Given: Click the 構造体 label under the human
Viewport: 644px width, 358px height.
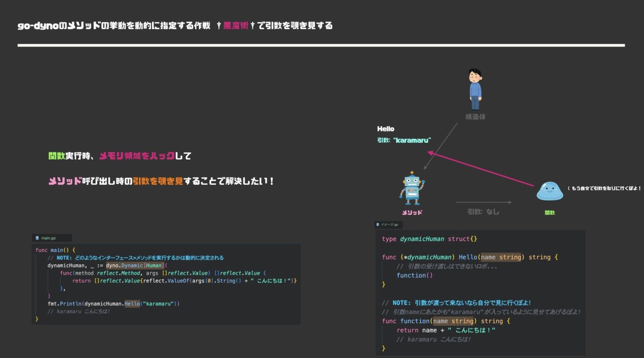Looking at the screenshot, I should click(475, 116).
